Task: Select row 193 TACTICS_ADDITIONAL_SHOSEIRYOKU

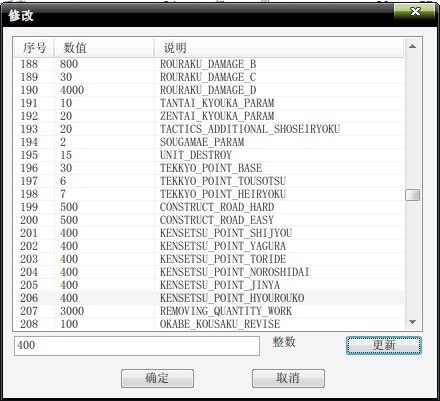Action: coord(209,129)
